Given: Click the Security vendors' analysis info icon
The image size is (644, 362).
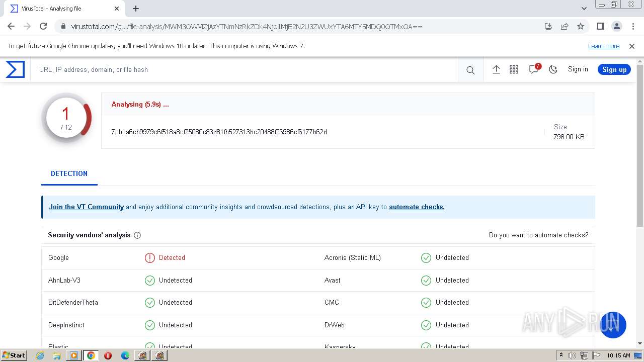Looking at the screenshot, I should point(137,235).
